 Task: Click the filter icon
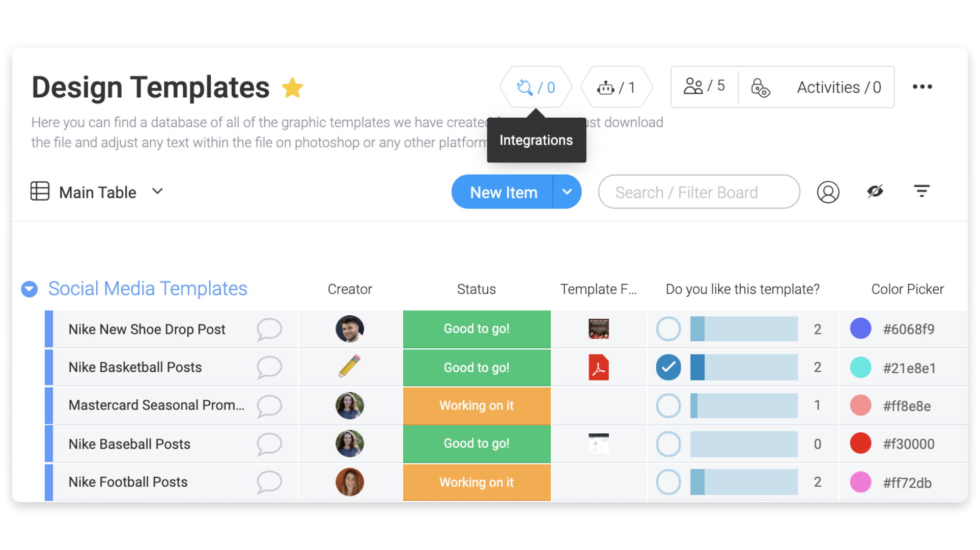click(921, 193)
